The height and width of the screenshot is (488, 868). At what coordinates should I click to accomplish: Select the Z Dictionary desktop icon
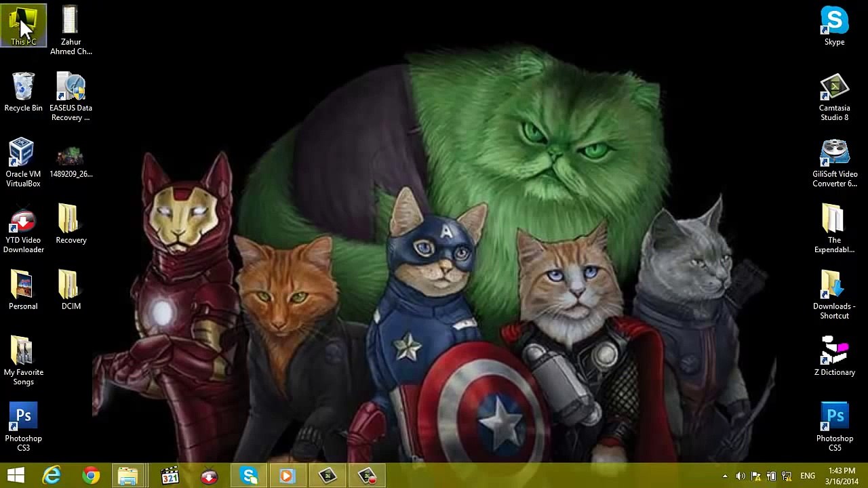(834, 356)
